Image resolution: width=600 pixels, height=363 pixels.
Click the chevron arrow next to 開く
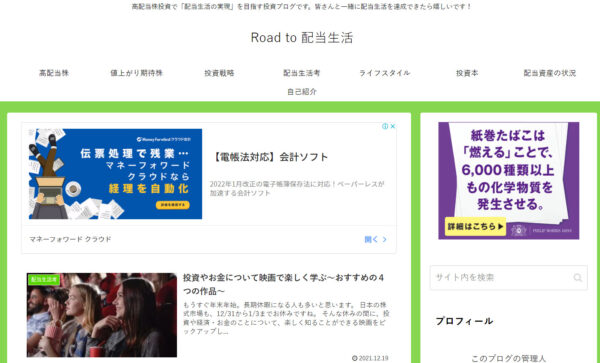[385, 239]
